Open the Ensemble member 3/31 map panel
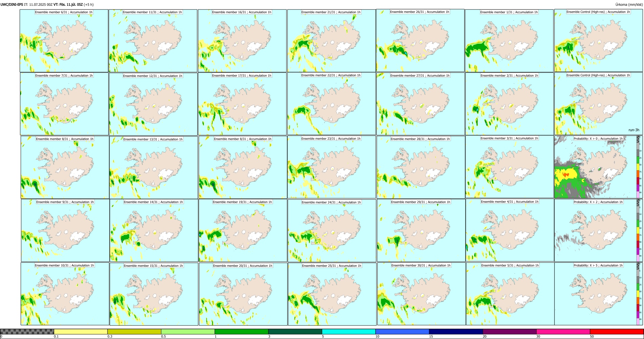The height and width of the screenshot is (339, 644). pos(510,167)
